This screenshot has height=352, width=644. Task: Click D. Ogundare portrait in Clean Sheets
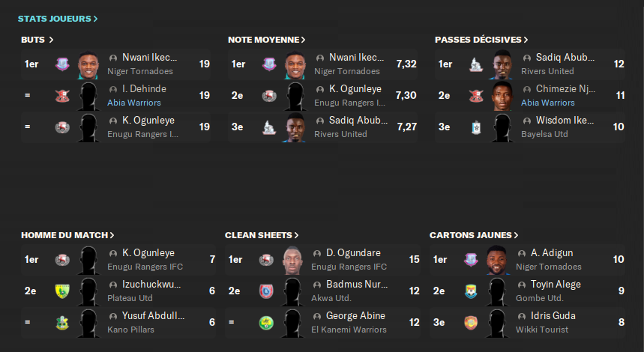(x=292, y=260)
